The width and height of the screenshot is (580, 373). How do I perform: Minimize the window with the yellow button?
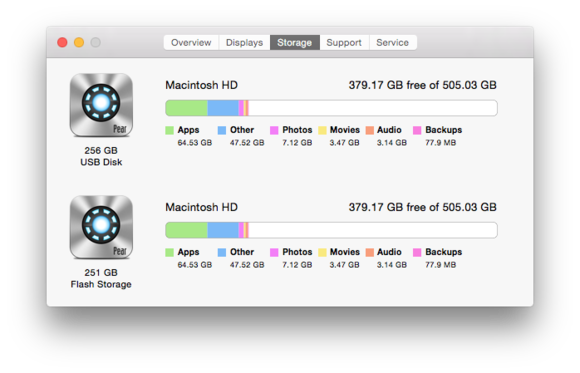(x=79, y=43)
